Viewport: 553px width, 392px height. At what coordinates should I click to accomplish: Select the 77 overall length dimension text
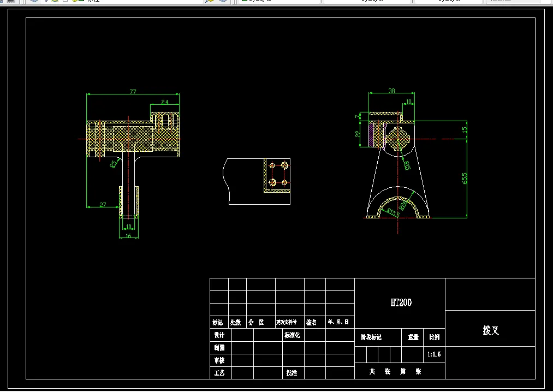133,91
